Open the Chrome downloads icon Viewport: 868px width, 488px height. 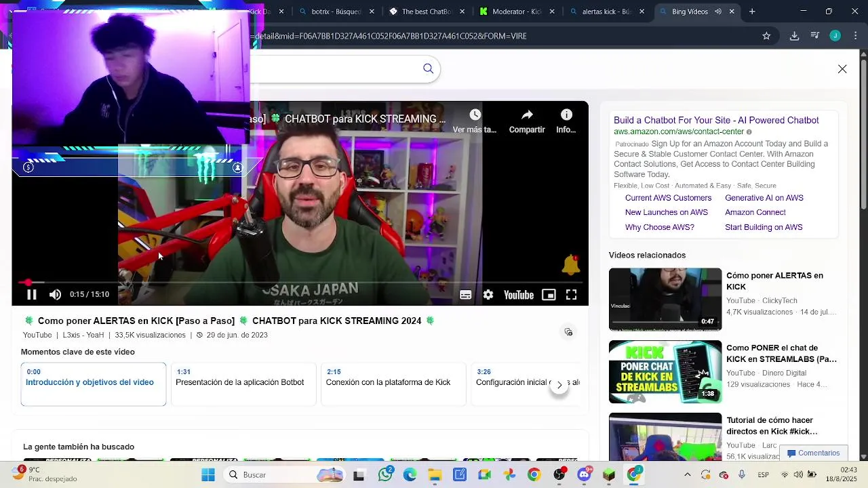pyautogui.click(x=794, y=36)
